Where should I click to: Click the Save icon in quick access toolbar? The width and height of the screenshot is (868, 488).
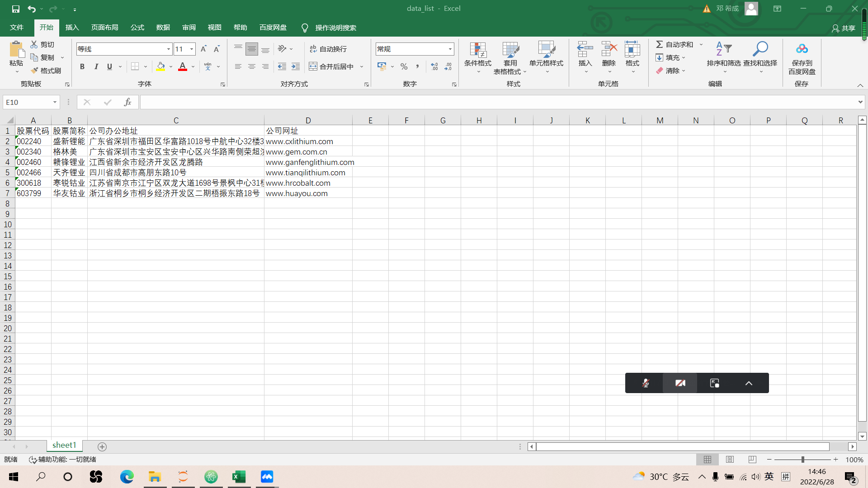pyautogui.click(x=16, y=9)
